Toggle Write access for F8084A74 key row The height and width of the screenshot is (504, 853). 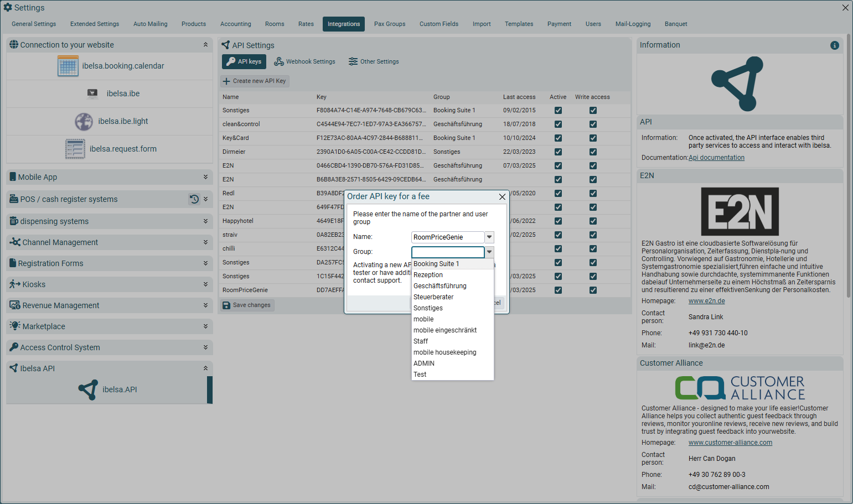click(x=593, y=111)
